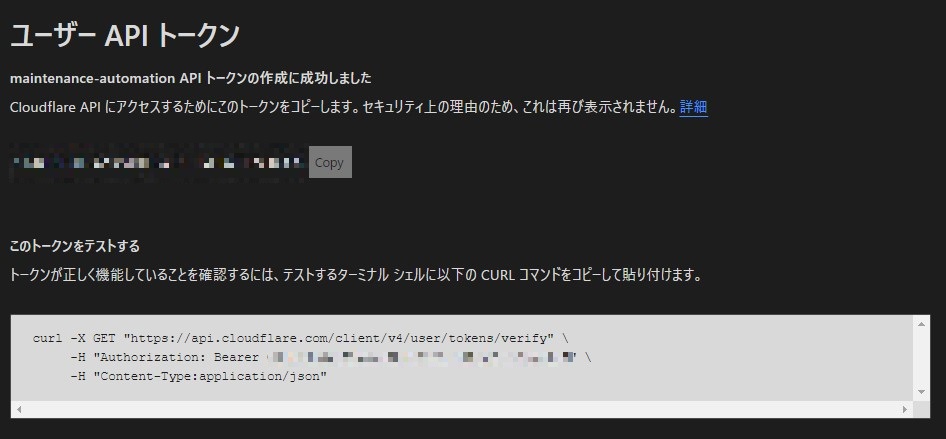This screenshot has width=946, height=439.
Task: Click the maintenance-automation token success message
Action: pos(191,78)
